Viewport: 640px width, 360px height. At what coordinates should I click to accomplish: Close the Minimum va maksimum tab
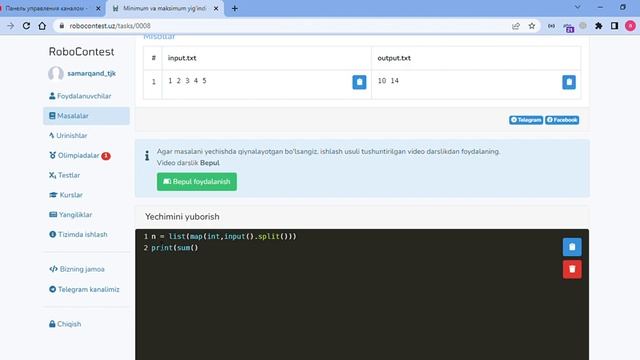(x=216, y=8)
